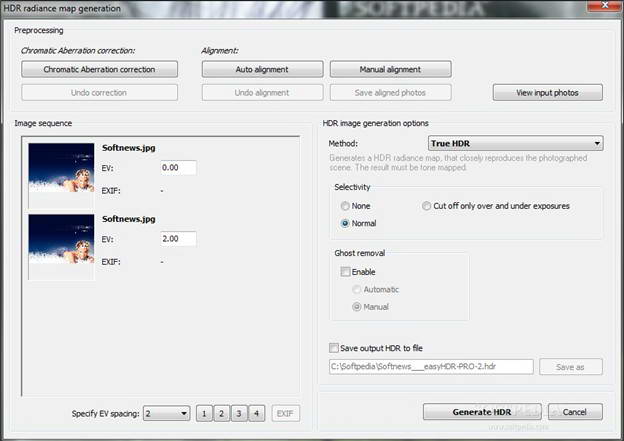This screenshot has width=624, height=441.
Task: Expand the Method True HDR dropdown
Action: (515, 143)
